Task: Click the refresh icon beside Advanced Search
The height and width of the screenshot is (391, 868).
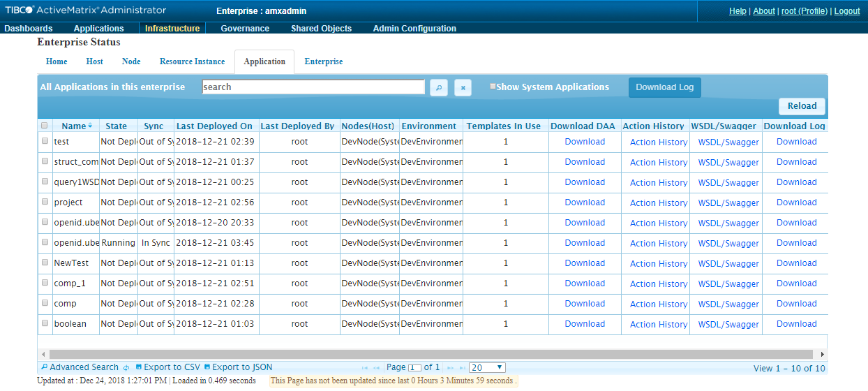Action: click(126, 368)
